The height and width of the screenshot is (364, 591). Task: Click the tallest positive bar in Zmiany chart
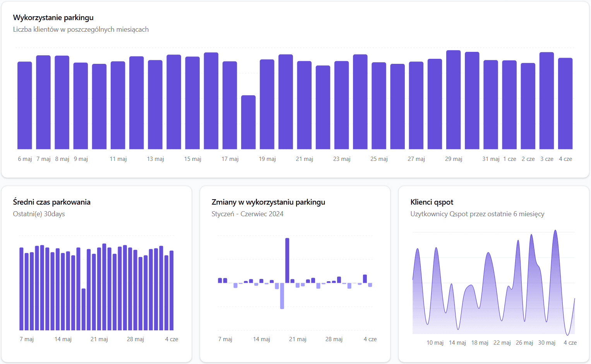(287, 260)
